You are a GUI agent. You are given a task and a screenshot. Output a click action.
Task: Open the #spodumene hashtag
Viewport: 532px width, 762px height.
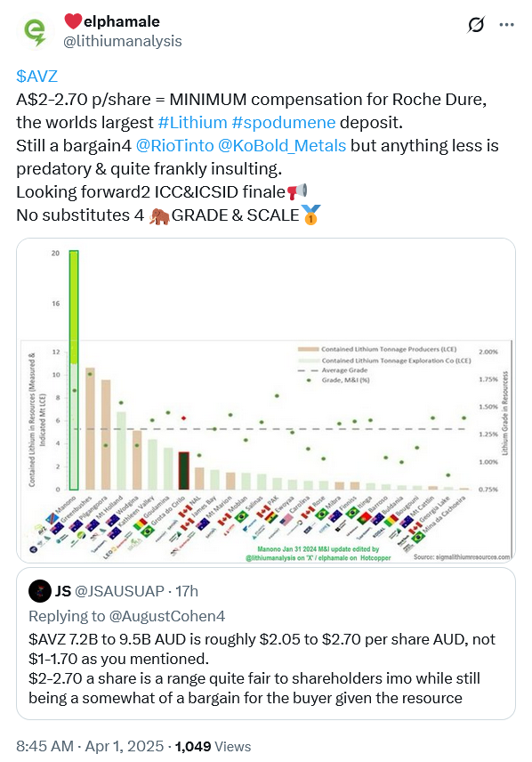pyautogui.click(x=284, y=123)
